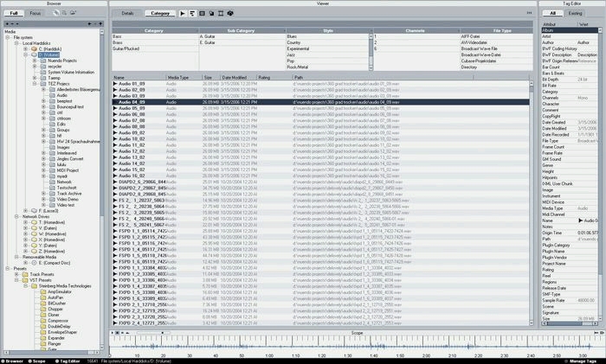Collapse the File system node

7,37
